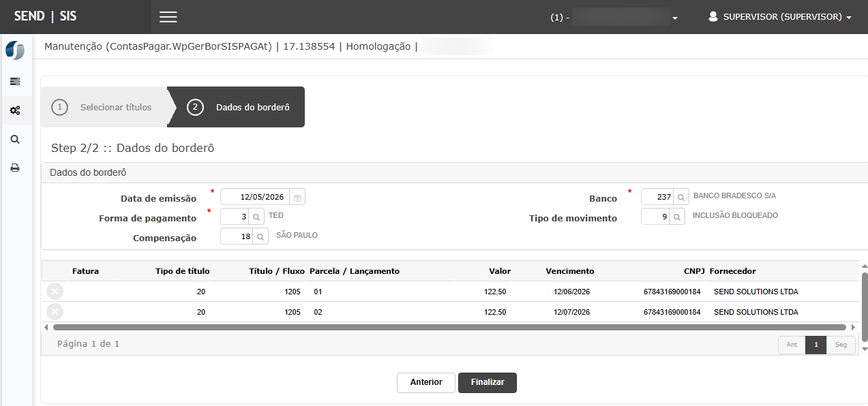Click the Ant pagination button
The height and width of the screenshot is (406, 868).
(x=792, y=345)
